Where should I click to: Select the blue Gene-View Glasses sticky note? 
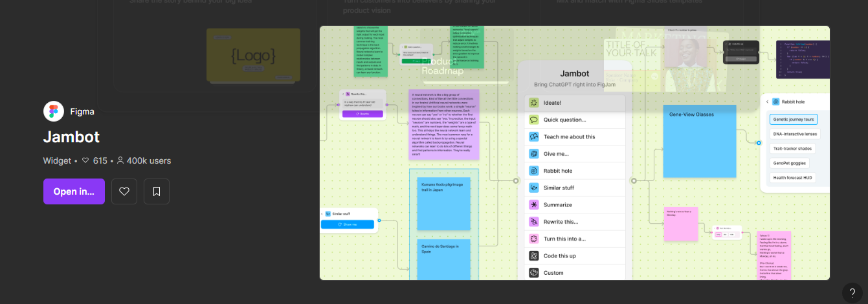tap(700, 141)
